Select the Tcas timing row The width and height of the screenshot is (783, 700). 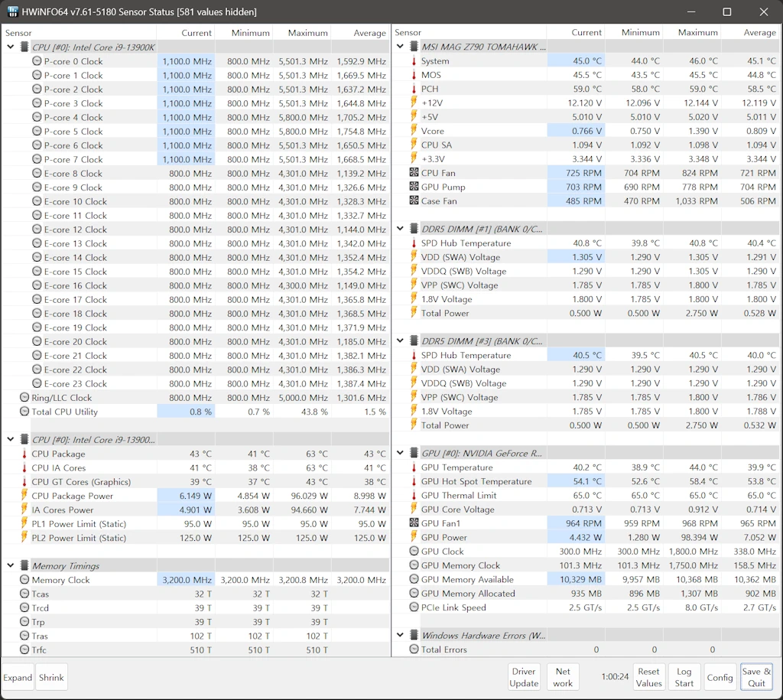point(195,594)
